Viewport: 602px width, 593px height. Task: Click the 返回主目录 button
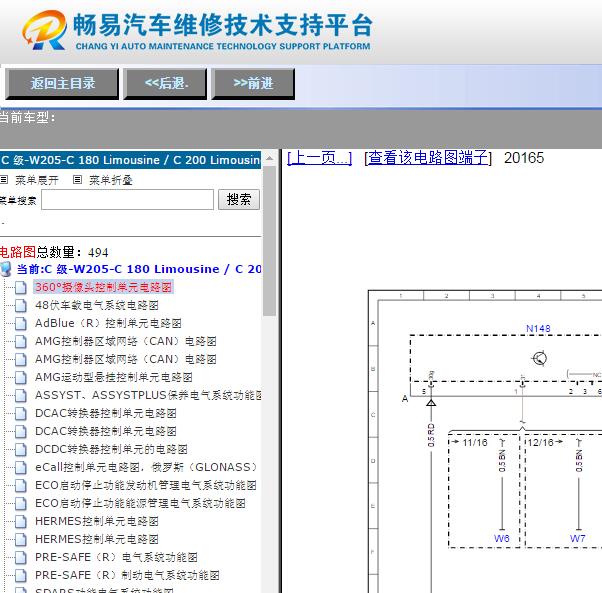pos(62,84)
